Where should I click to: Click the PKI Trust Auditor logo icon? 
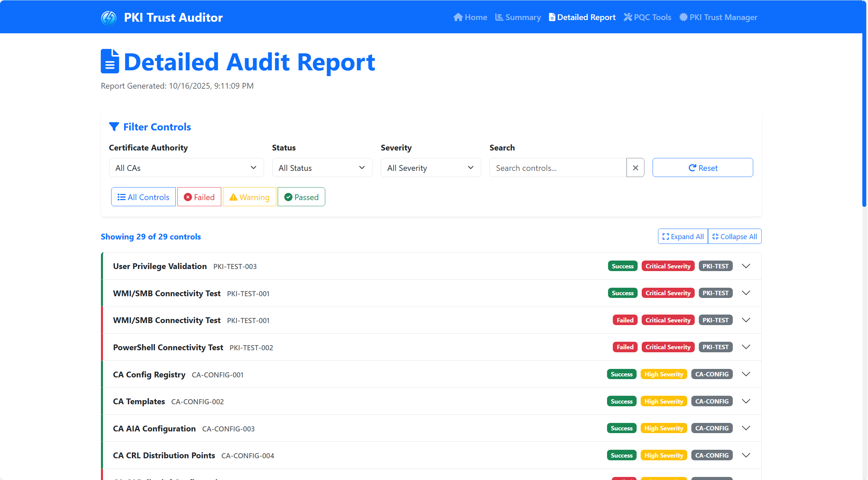tap(109, 17)
